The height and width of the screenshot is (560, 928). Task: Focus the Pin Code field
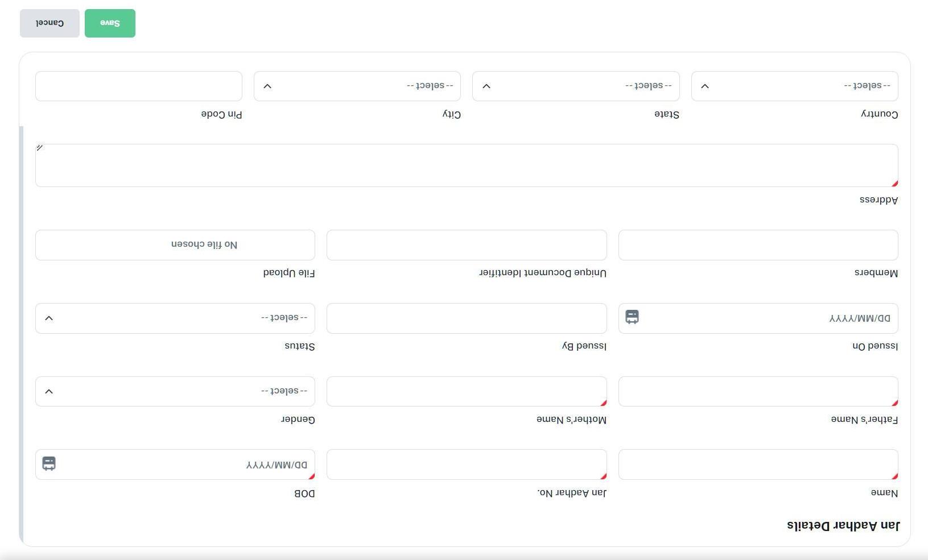[x=139, y=86]
